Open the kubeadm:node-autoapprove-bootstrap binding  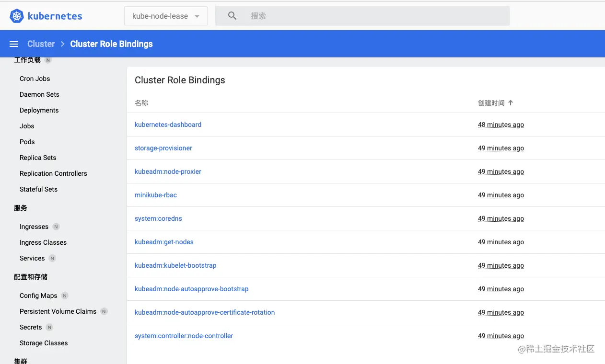[x=192, y=289]
